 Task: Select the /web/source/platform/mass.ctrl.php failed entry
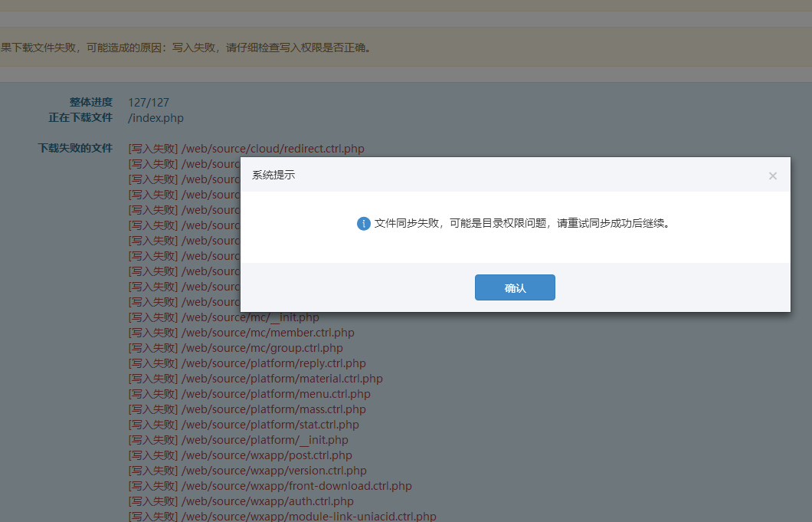pyautogui.click(x=247, y=409)
